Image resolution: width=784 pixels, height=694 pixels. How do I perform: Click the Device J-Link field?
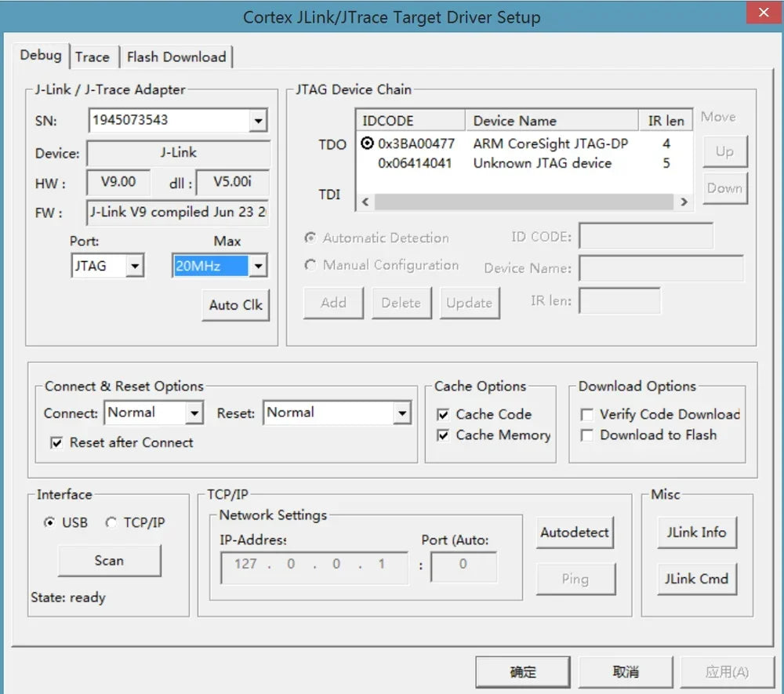(x=179, y=153)
